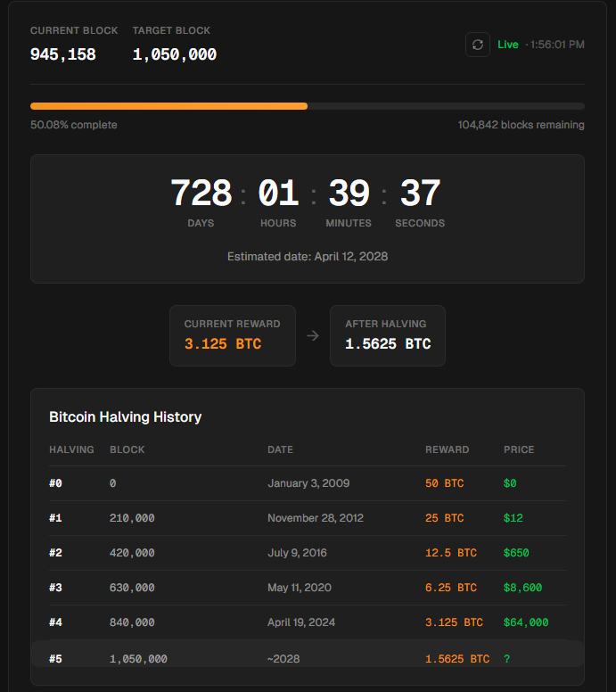The width and height of the screenshot is (616, 692).
Task: Click the 630,000 block cell
Action: [132, 588]
